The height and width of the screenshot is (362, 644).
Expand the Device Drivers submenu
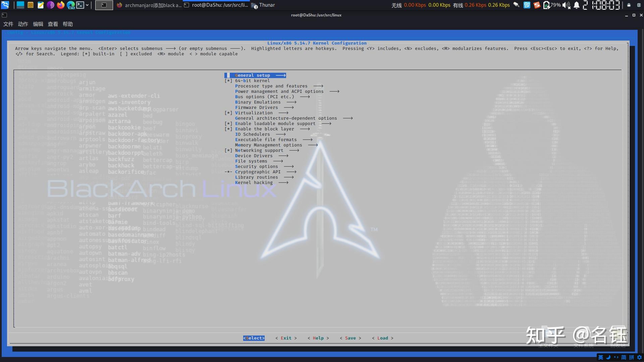(254, 156)
